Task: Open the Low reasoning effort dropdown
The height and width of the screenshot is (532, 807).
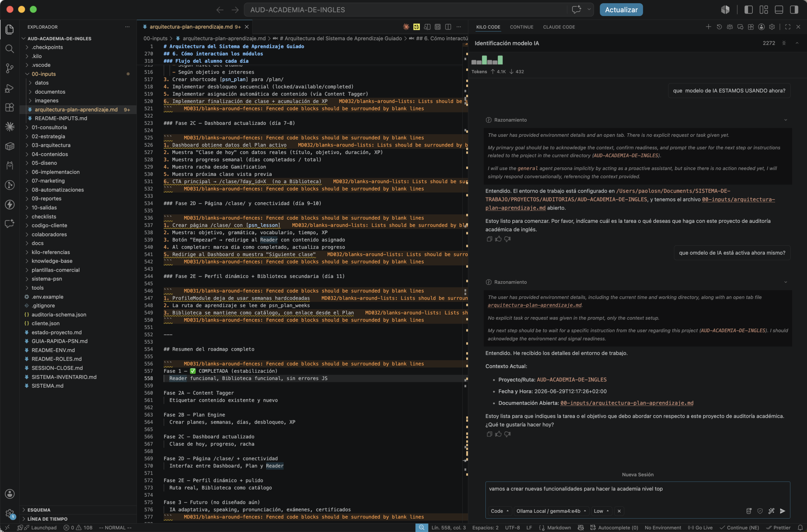Action: pyautogui.click(x=601, y=511)
